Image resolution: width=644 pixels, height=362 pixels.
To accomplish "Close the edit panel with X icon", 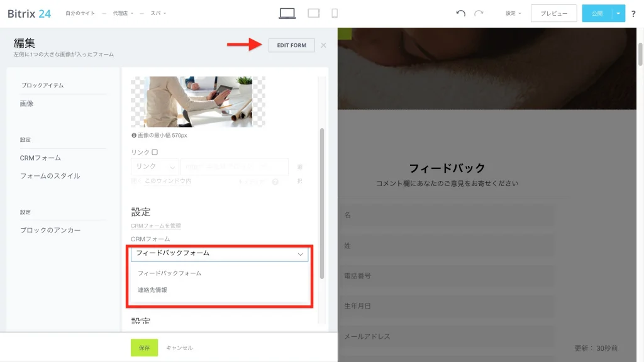I will [x=324, y=45].
